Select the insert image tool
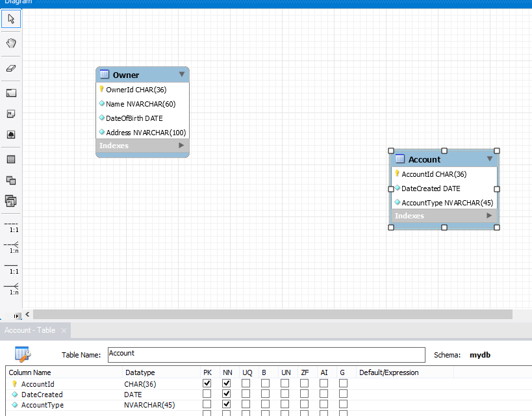 pos(11,135)
